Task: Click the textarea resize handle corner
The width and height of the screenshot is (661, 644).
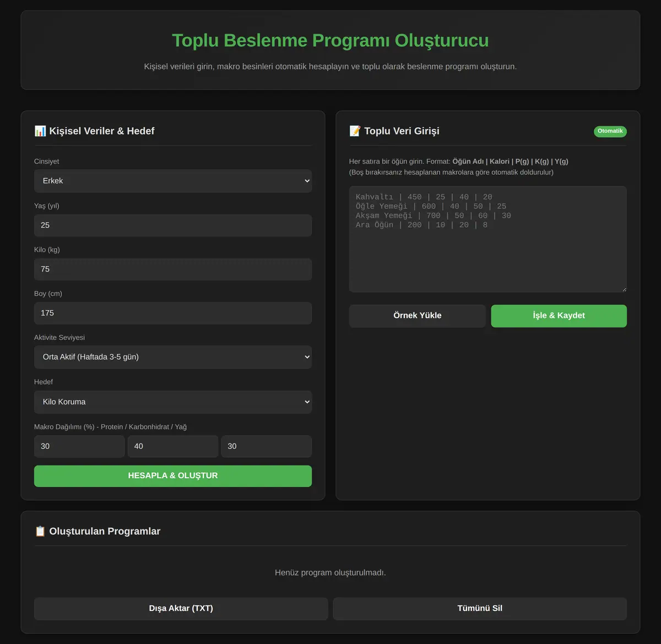Action: [x=624, y=289]
